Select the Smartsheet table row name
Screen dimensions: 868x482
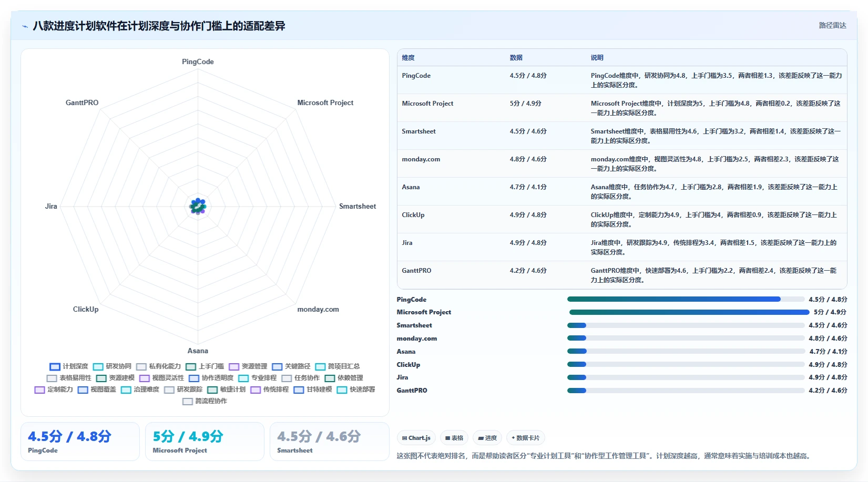[418, 131]
